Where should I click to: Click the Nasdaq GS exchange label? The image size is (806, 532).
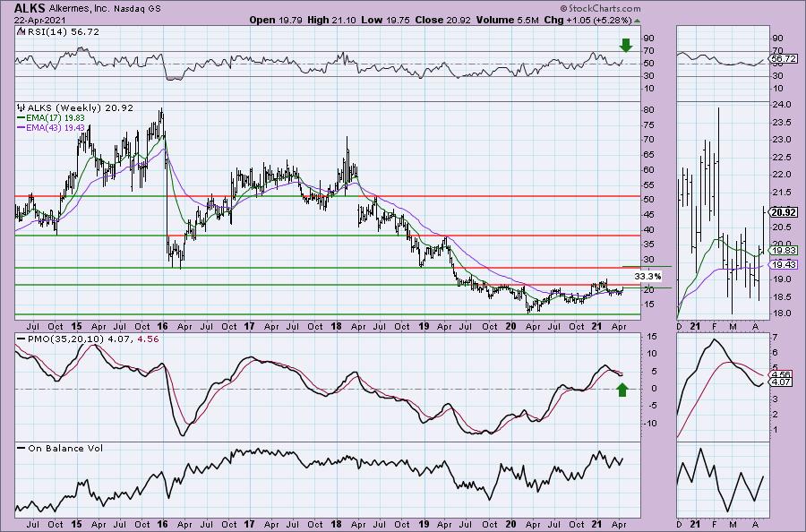[135, 9]
